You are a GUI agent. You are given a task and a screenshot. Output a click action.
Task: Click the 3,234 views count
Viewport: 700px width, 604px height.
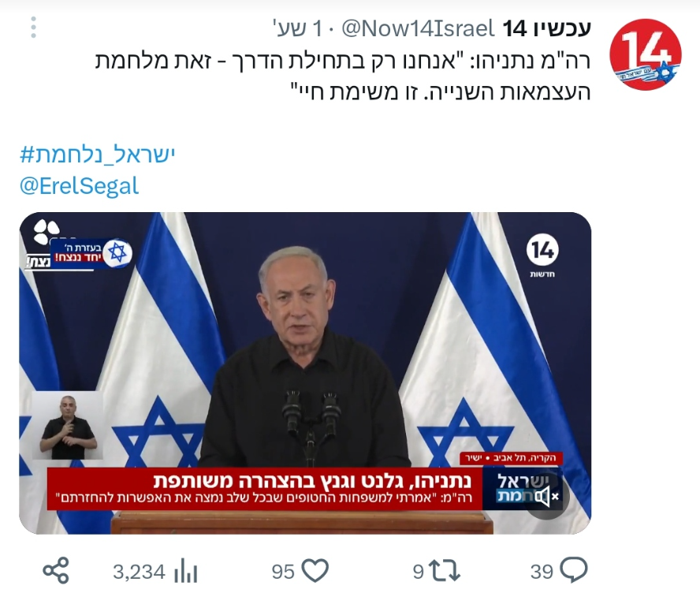click(x=139, y=572)
